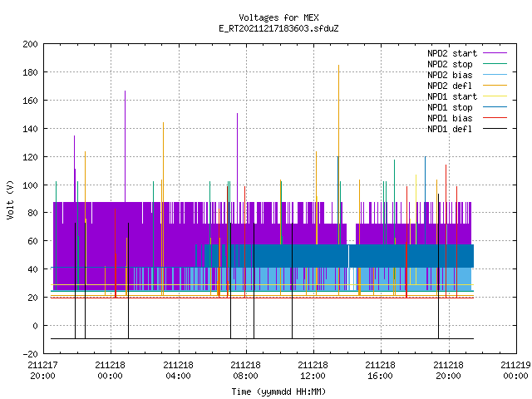Viewport: 532px width, 399px height.
Task: Click the purple spike peaking near 150 V
Action: (237, 158)
